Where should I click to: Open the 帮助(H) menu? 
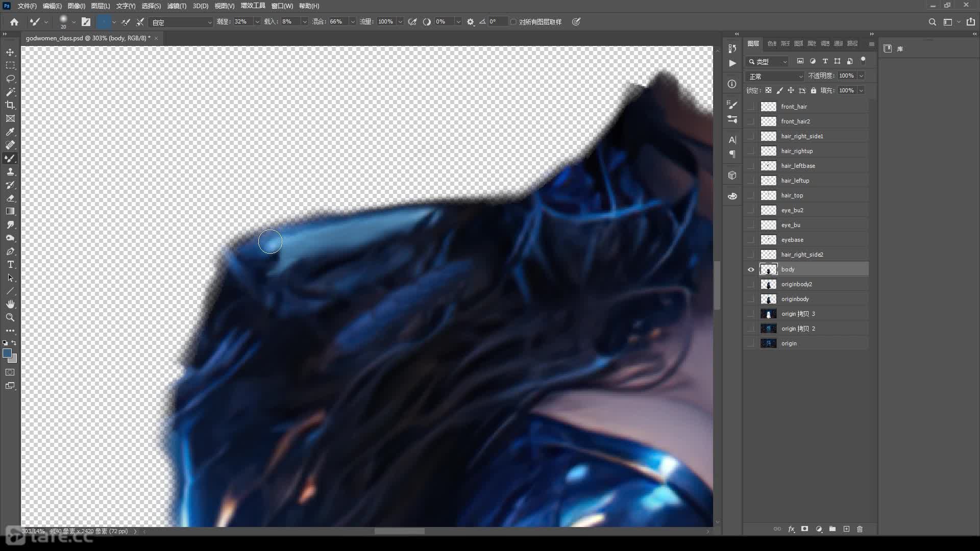click(309, 6)
